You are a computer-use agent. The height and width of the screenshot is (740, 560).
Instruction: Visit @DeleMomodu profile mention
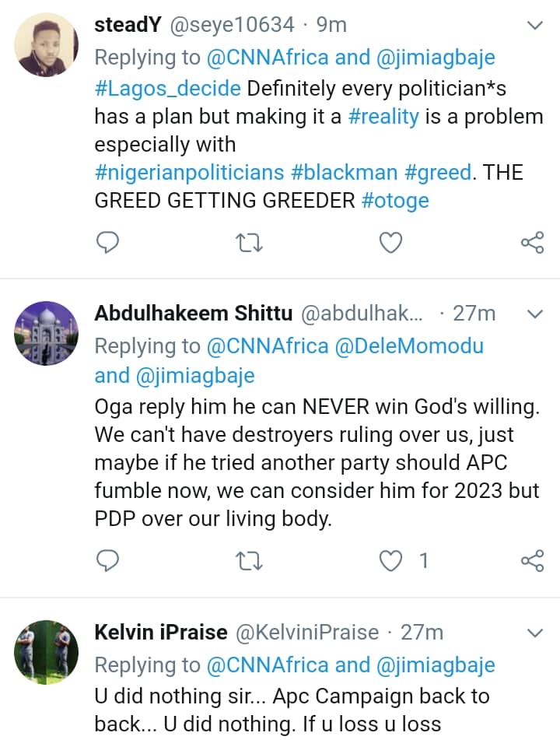point(408,345)
